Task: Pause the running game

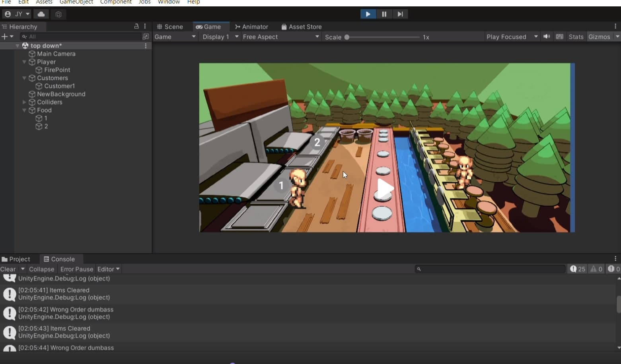Action: coord(384,14)
